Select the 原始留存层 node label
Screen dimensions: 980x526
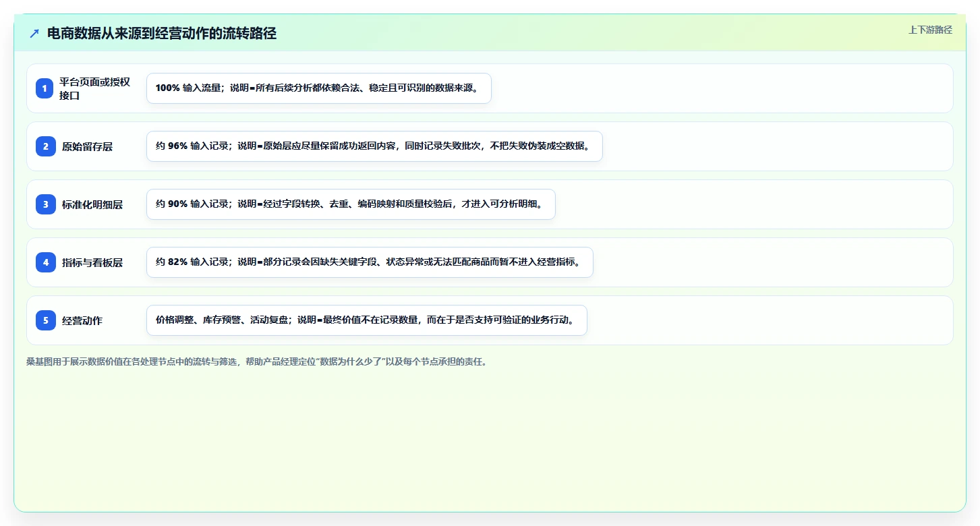[87, 146]
